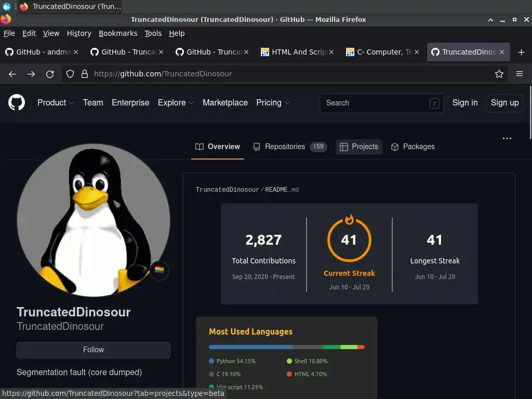532x399 pixels.
Task: Expand the Pricing dropdown
Action: coord(273,102)
